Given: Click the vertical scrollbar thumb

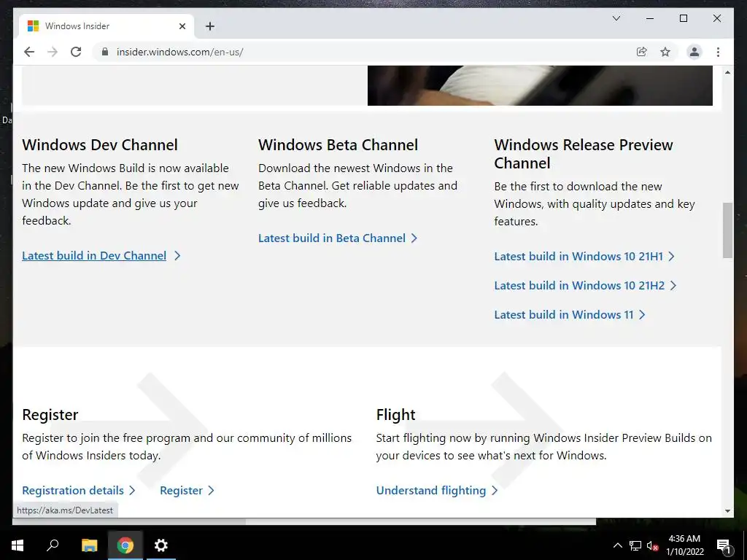Looking at the screenshot, I should [727, 230].
